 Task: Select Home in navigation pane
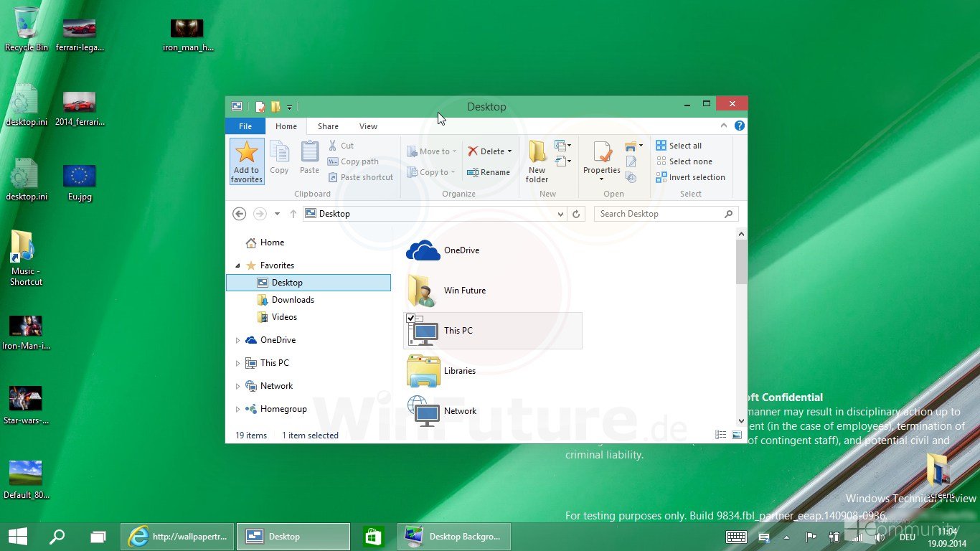pos(265,242)
